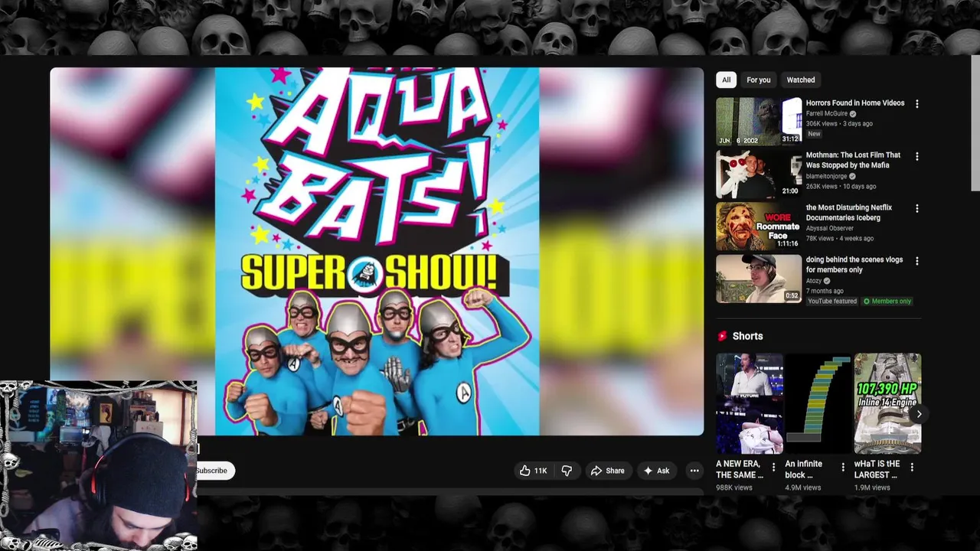Click the 78K views text
The width and height of the screenshot is (980, 551).
(x=819, y=238)
